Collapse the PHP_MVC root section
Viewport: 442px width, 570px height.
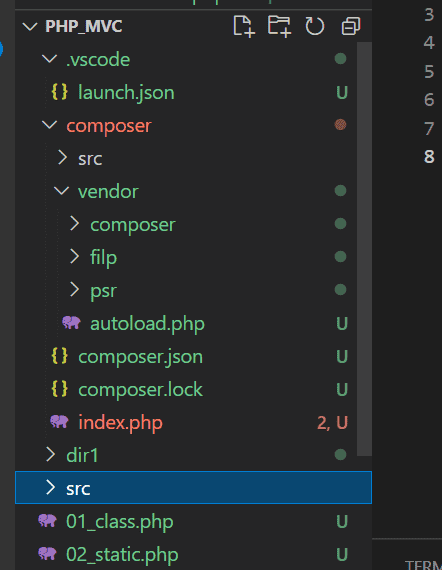(x=30, y=27)
